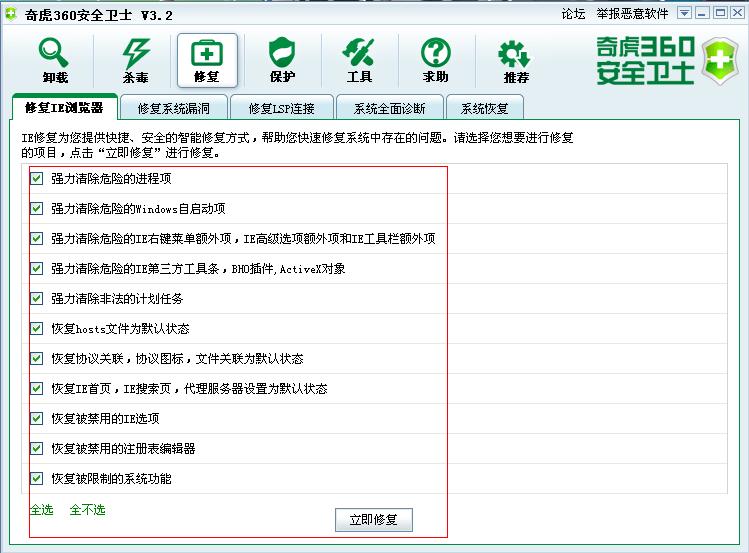Switch to the 修复IE浏览器 tab
The width and height of the screenshot is (749, 553).
pyautogui.click(x=64, y=107)
